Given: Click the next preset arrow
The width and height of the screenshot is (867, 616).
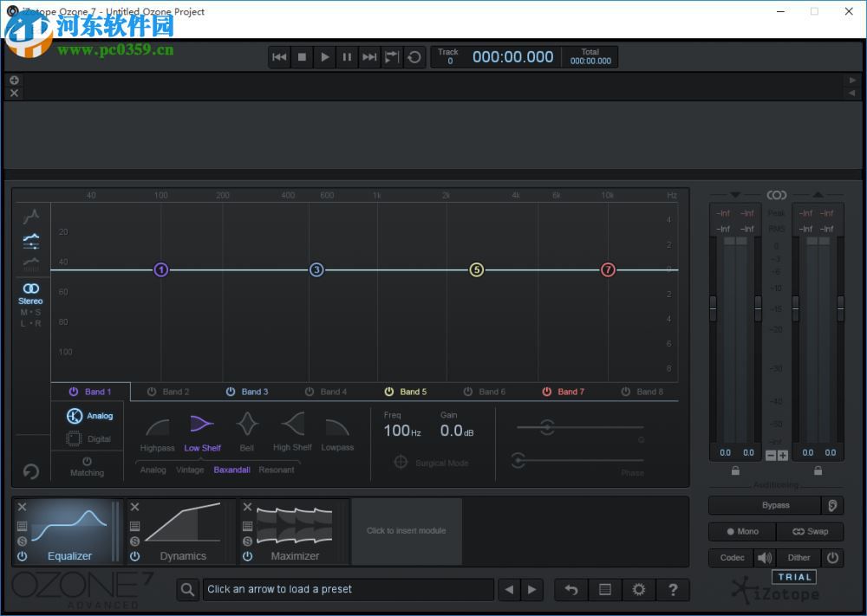Looking at the screenshot, I should (x=531, y=589).
